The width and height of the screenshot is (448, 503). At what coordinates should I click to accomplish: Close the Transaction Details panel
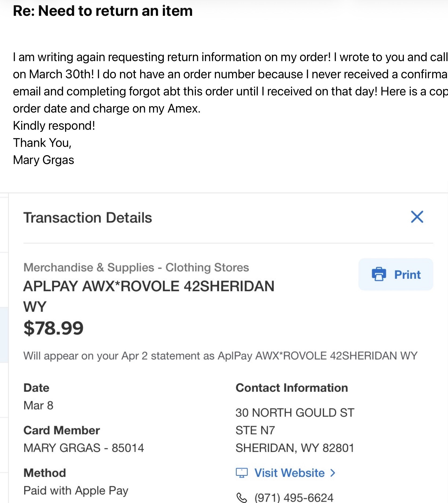[x=417, y=217]
